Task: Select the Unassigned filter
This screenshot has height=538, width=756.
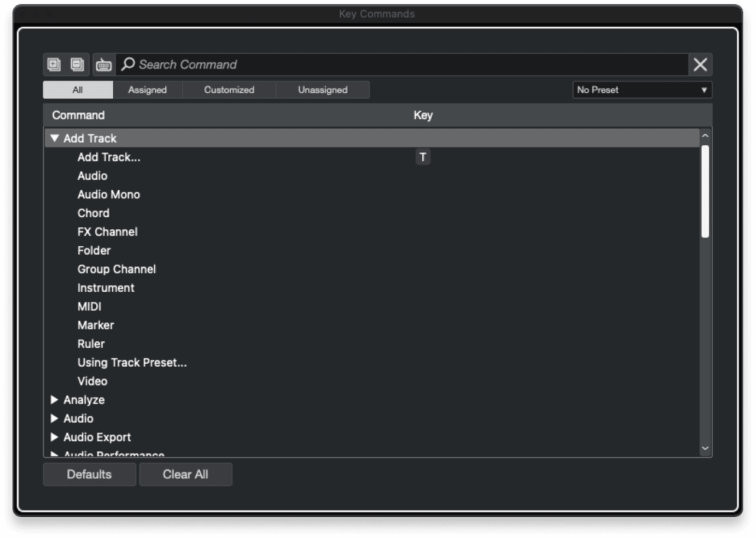Action: (322, 90)
